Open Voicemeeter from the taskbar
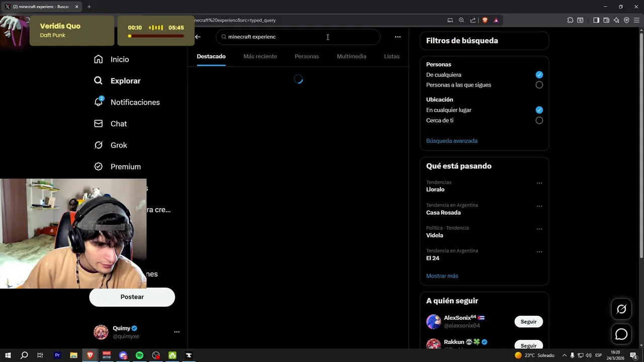This screenshot has width=644, height=362. pos(107,355)
